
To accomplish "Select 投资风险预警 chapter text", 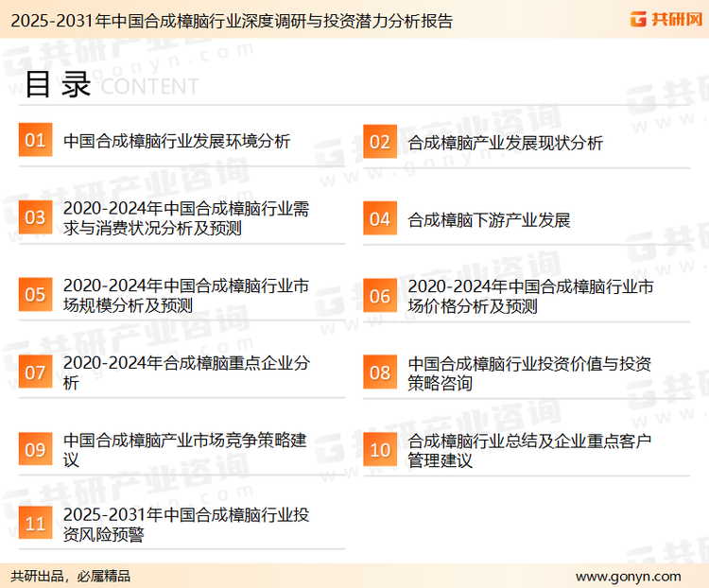I will 186,525.
